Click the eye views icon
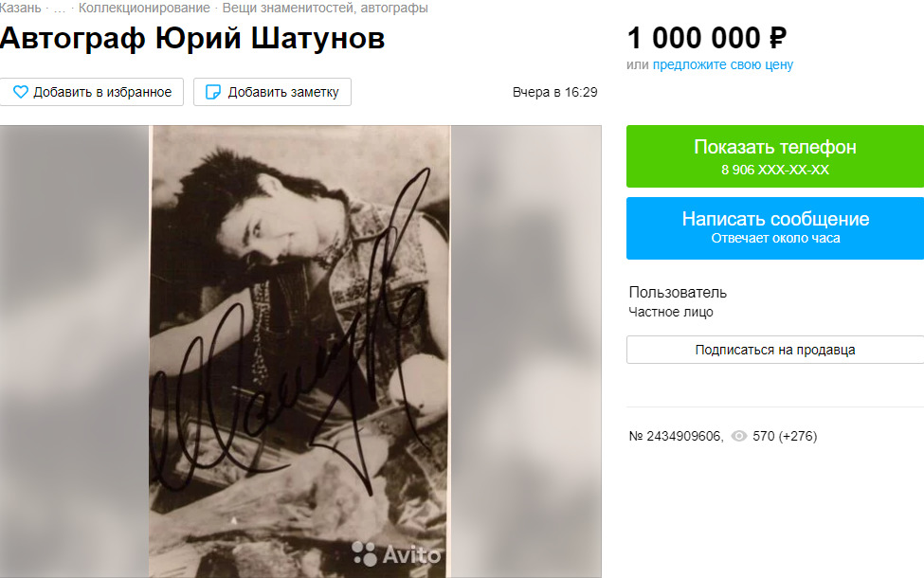 (739, 436)
